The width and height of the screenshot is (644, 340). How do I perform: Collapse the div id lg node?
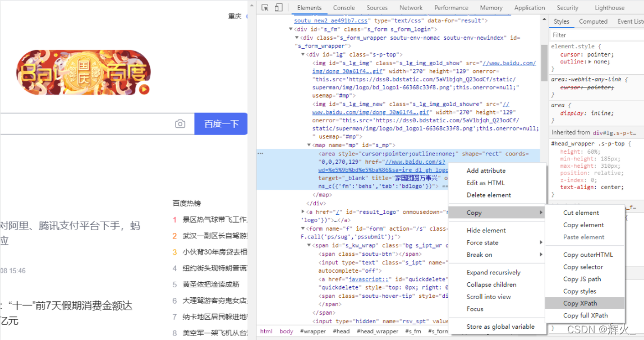pyautogui.click(x=303, y=54)
